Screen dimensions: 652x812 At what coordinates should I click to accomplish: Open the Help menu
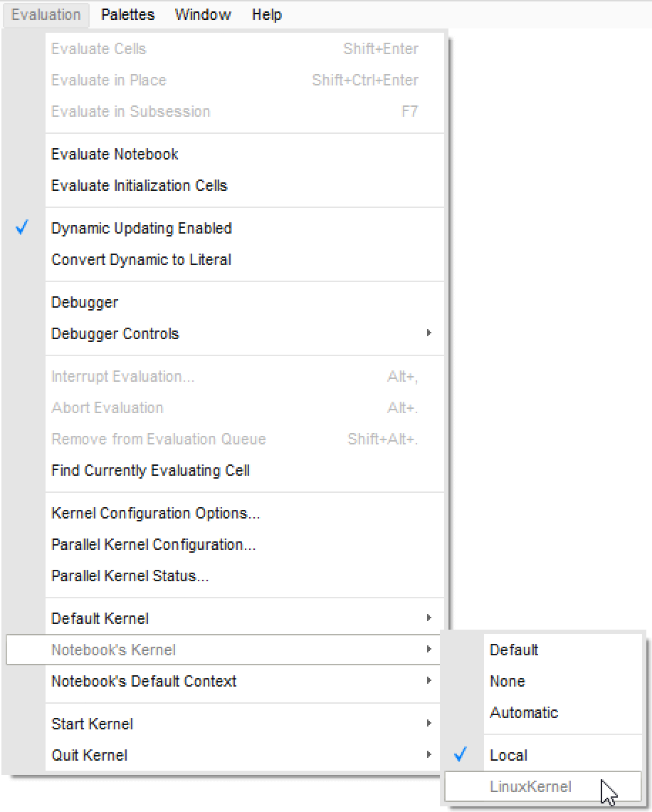coord(266,14)
